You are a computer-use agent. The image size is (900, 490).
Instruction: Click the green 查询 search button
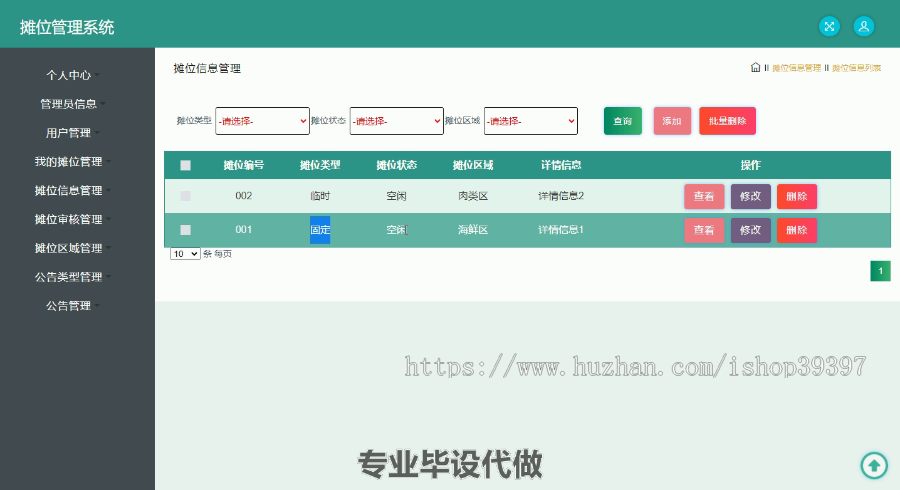623,121
